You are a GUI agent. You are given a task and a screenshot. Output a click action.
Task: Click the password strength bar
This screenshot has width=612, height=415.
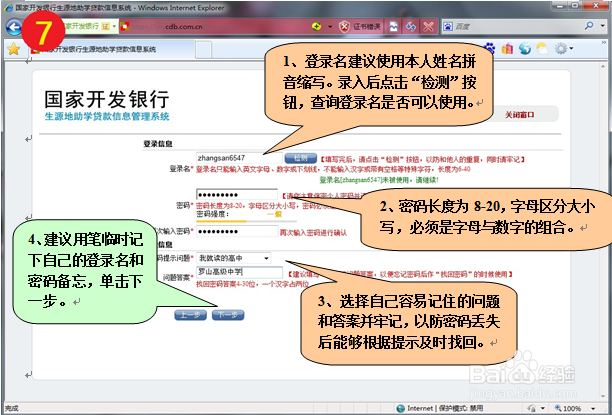pyautogui.click(x=246, y=221)
